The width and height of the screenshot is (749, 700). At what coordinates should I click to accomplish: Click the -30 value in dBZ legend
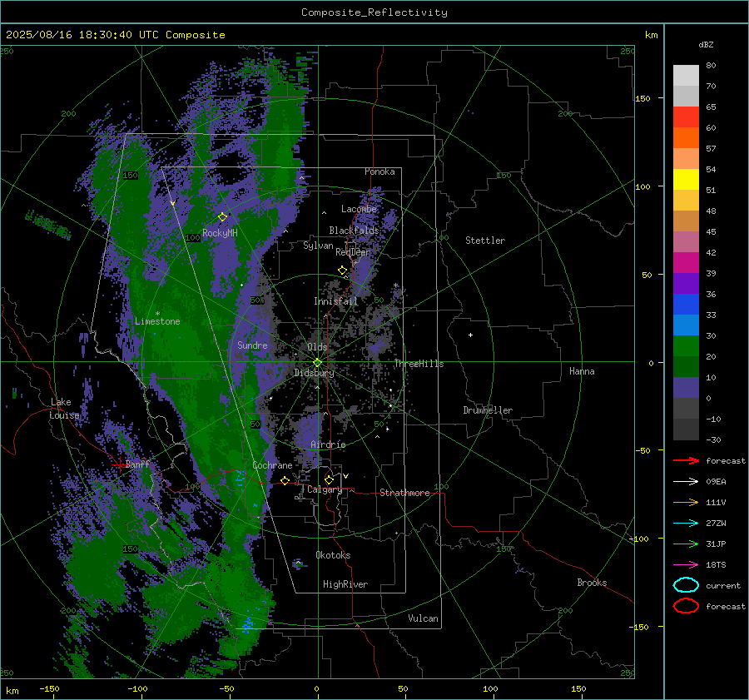click(x=713, y=439)
